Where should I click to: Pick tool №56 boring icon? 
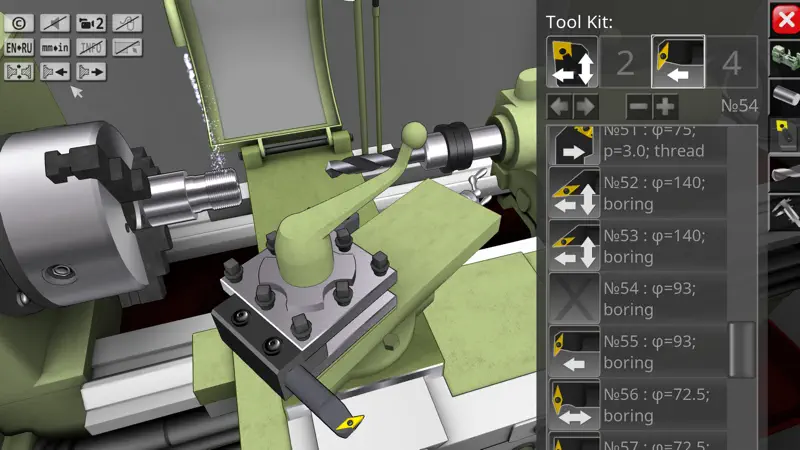pos(574,405)
